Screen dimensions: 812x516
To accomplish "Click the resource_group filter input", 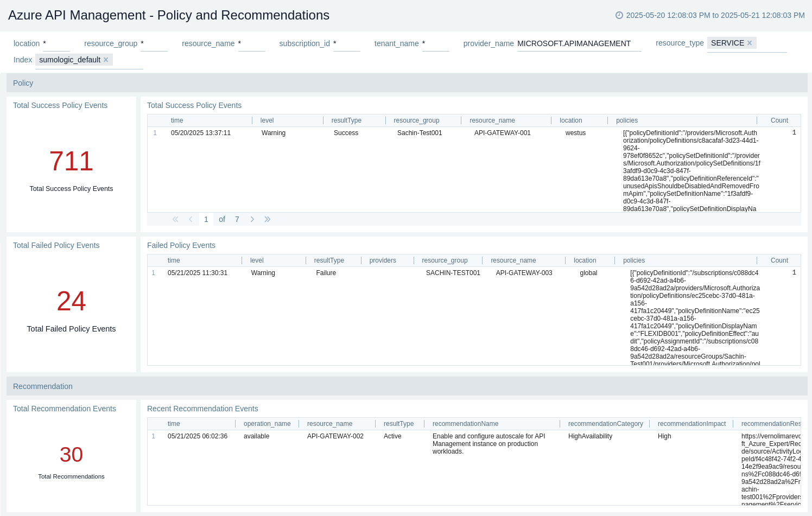I will (x=154, y=43).
